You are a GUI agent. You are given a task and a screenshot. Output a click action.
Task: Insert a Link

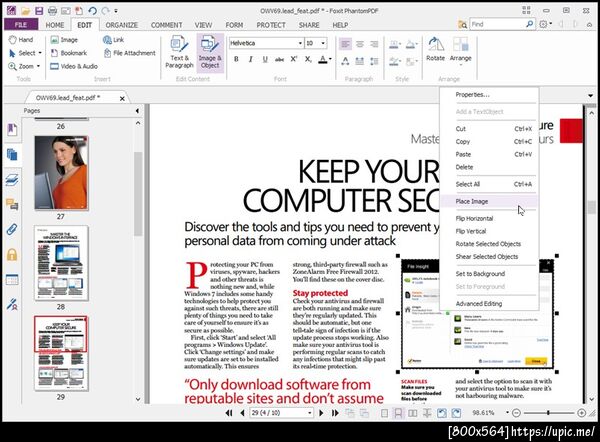click(x=113, y=39)
